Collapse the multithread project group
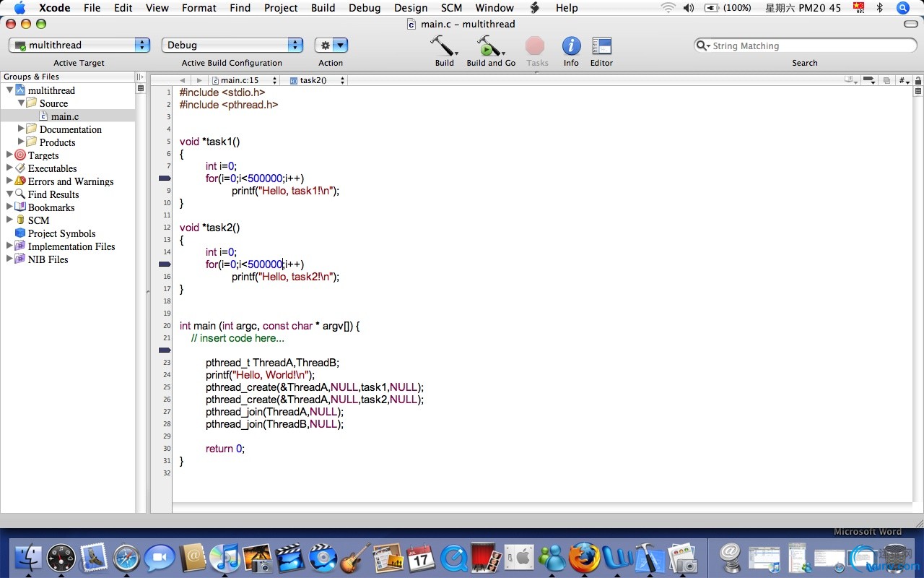This screenshot has width=924, height=578. (x=9, y=90)
